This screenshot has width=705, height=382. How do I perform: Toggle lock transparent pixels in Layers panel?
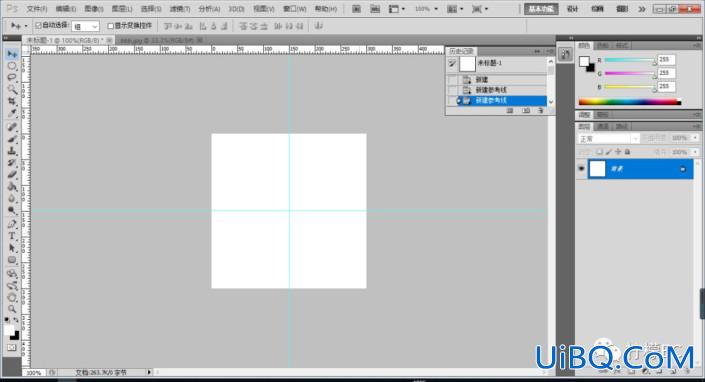click(599, 152)
